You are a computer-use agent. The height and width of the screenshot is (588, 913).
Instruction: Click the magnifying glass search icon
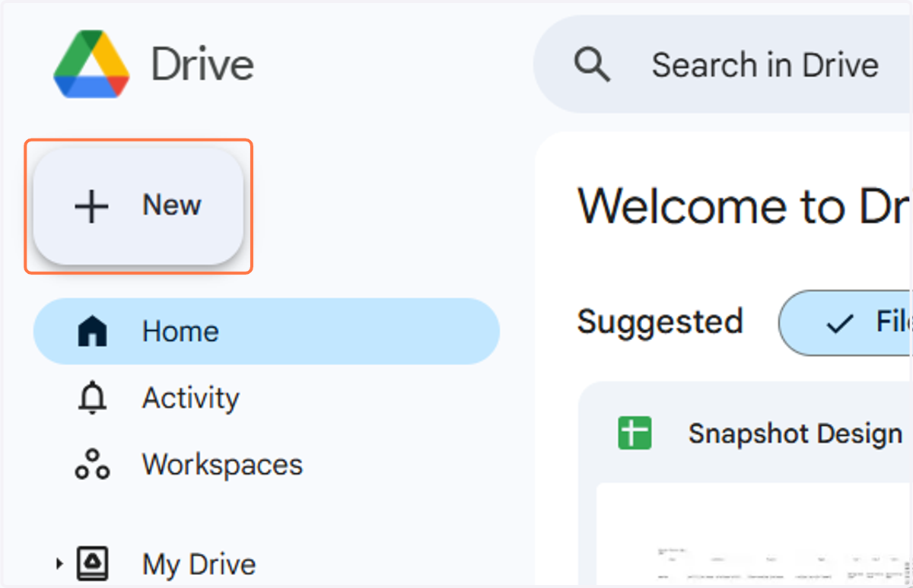point(592,65)
